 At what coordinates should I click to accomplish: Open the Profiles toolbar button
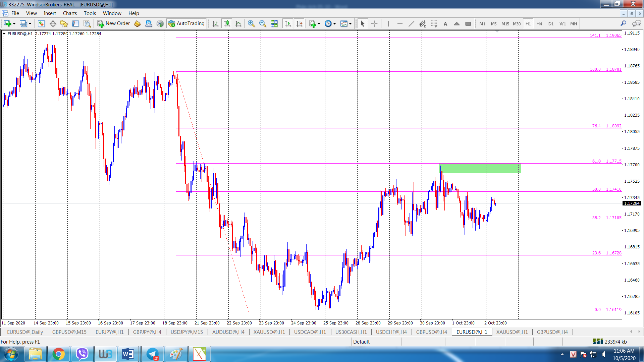click(x=23, y=23)
